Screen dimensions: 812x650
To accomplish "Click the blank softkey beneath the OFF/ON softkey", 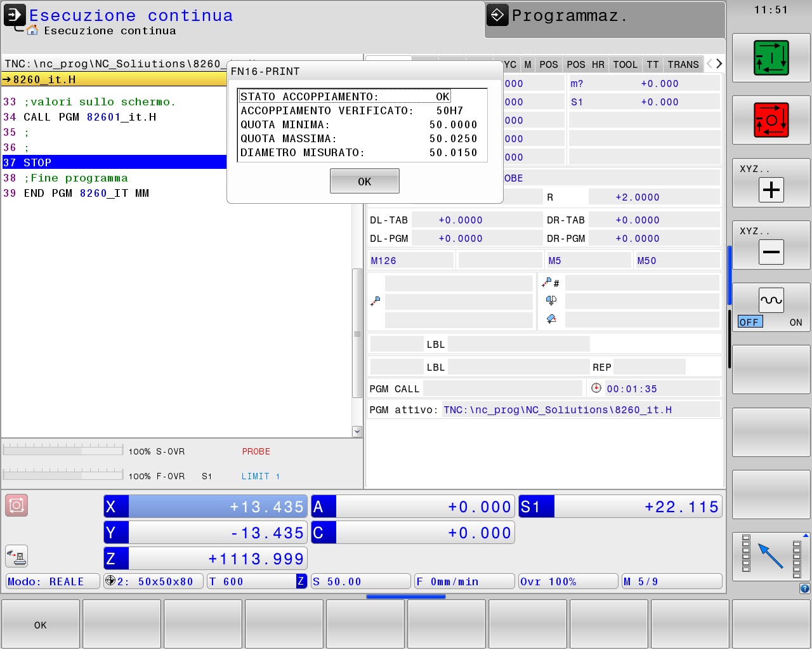I will tap(771, 370).
